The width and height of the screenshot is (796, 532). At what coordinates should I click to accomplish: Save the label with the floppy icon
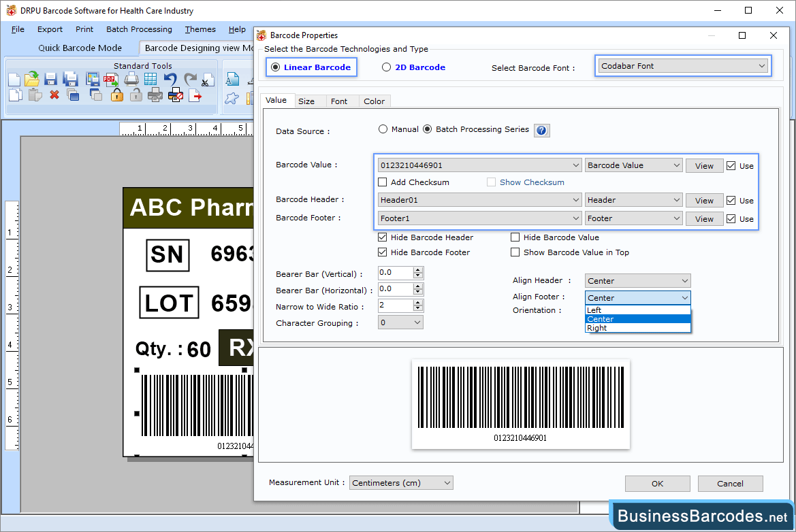coord(50,79)
